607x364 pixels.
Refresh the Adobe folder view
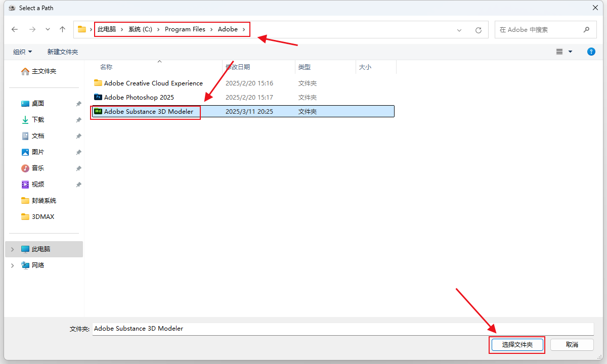point(479,30)
